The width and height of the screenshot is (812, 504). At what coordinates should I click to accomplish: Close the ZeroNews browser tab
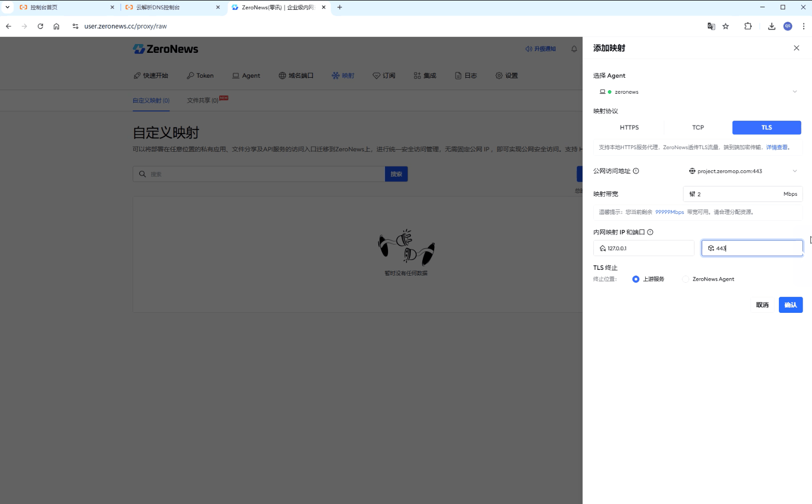click(x=324, y=7)
